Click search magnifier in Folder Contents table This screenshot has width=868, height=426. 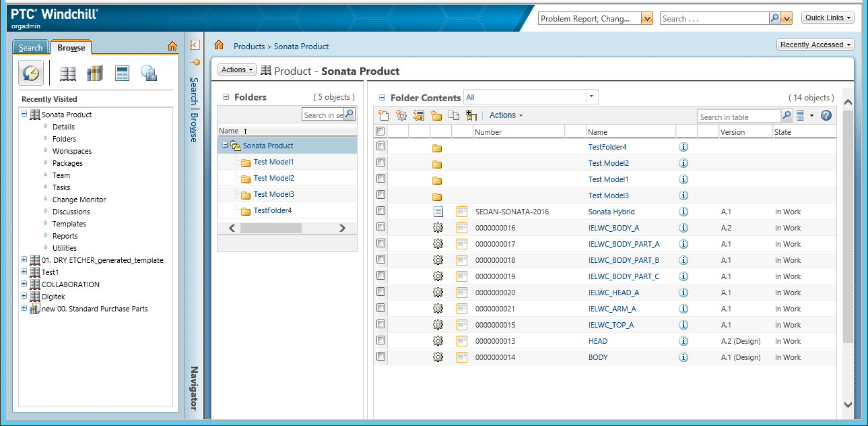[787, 116]
